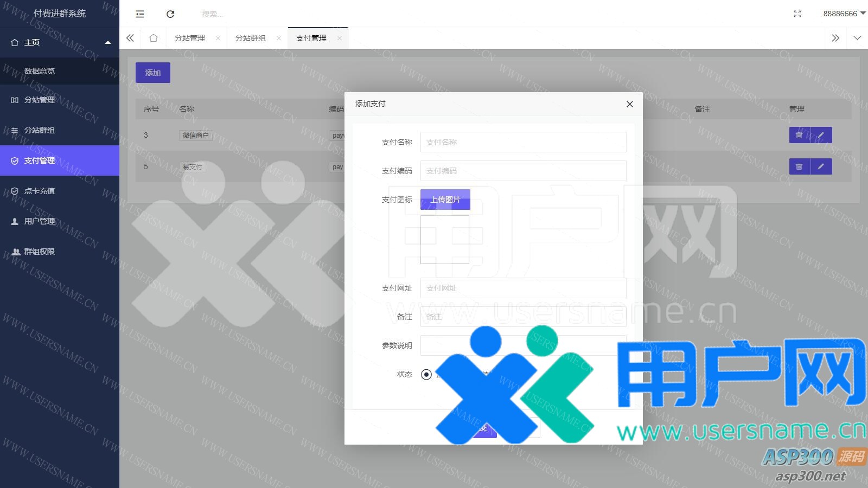Select the 支付管理 tab
This screenshot has width=868, height=488.
pyautogui.click(x=311, y=38)
